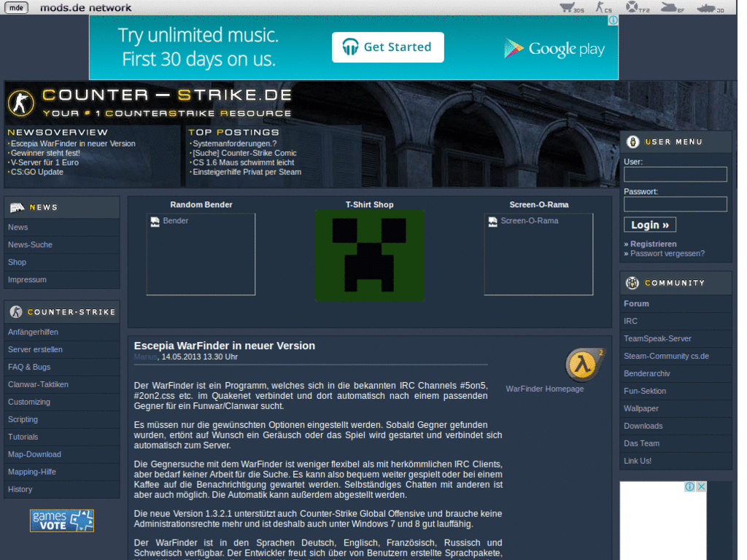Open Clanwar-Taktiken menu item

(x=62, y=385)
